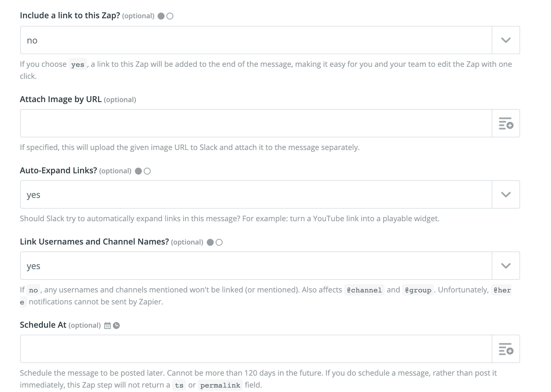Click the clock icon beside Schedule At
Viewport: 551px width, 392px height.
click(x=116, y=326)
